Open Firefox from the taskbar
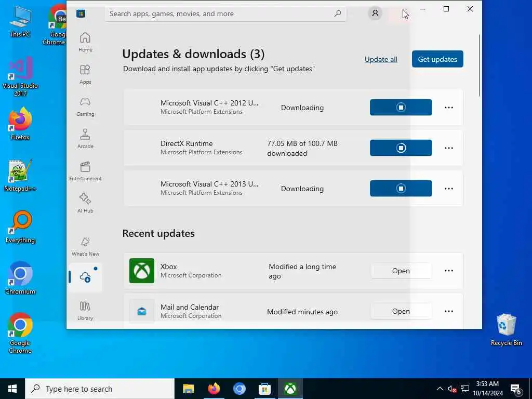This screenshot has height=399, width=532. 214,389
